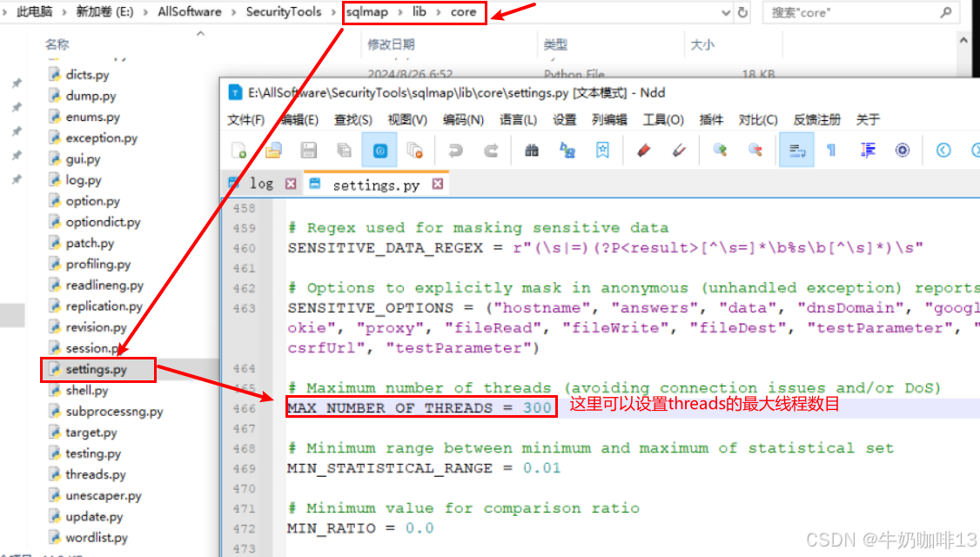Open the find and replace tool icon
This screenshot has width=980, height=557.
tap(567, 151)
